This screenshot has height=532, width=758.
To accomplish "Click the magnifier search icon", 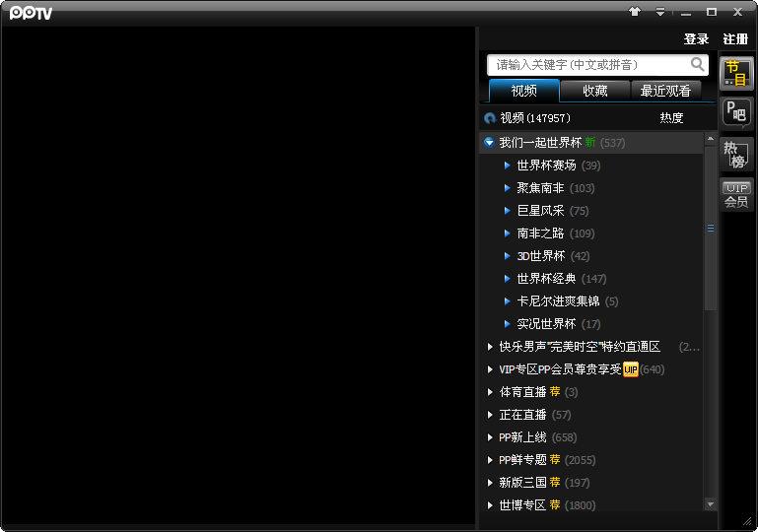I will click(697, 64).
